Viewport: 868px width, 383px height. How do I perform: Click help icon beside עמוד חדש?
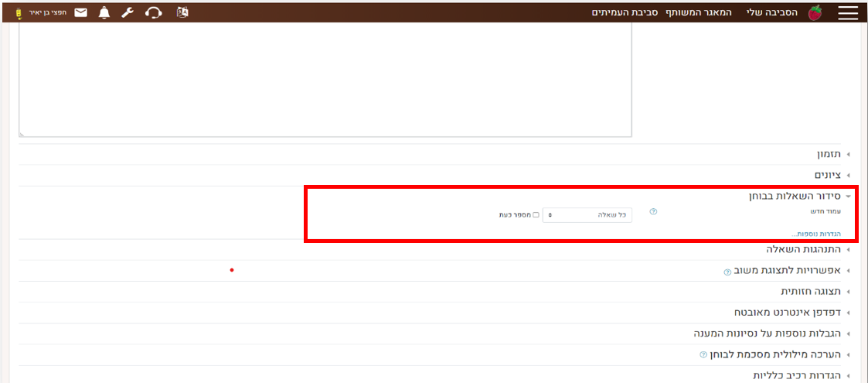pyautogui.click(x=653, y=211)
